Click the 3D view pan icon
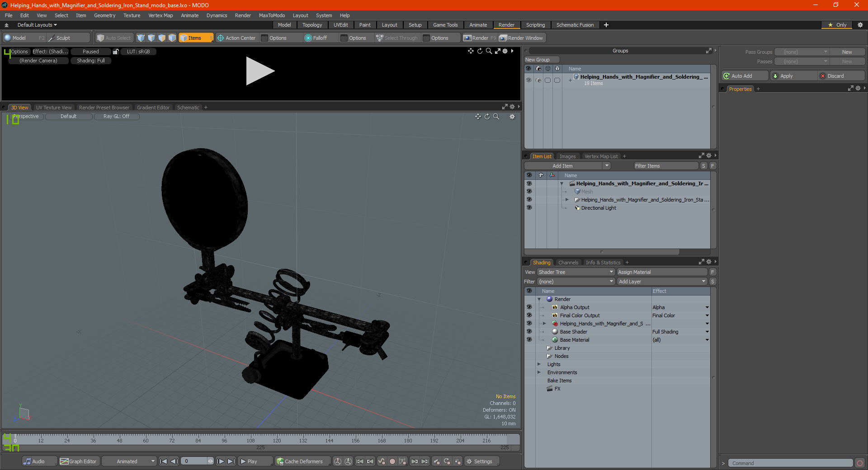This screenshot has width=868, height=470. coord(478,117)
